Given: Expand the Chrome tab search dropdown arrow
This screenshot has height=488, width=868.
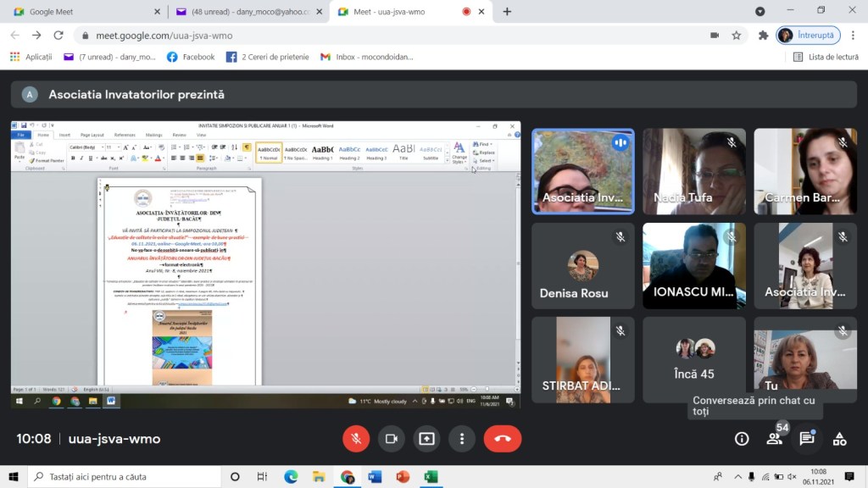Looking at the screenshot, I should (x=759, y=12).
